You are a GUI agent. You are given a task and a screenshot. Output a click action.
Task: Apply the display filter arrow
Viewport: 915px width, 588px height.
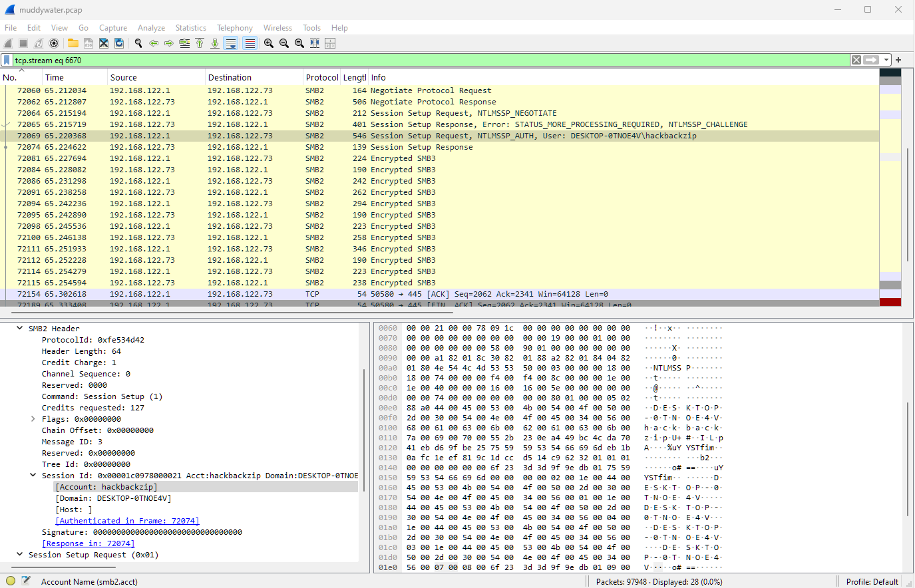click(x=872, y=60)
